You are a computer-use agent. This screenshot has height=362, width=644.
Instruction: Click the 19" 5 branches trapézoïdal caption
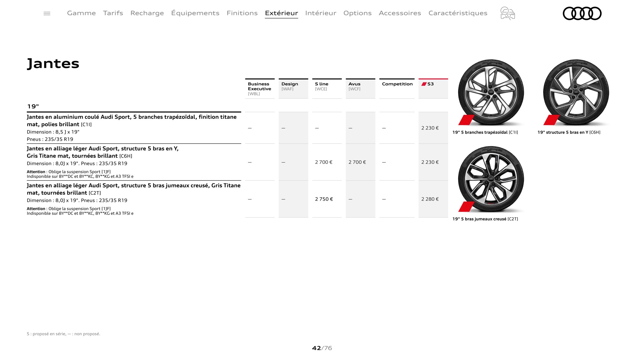(x=485, y=132)
